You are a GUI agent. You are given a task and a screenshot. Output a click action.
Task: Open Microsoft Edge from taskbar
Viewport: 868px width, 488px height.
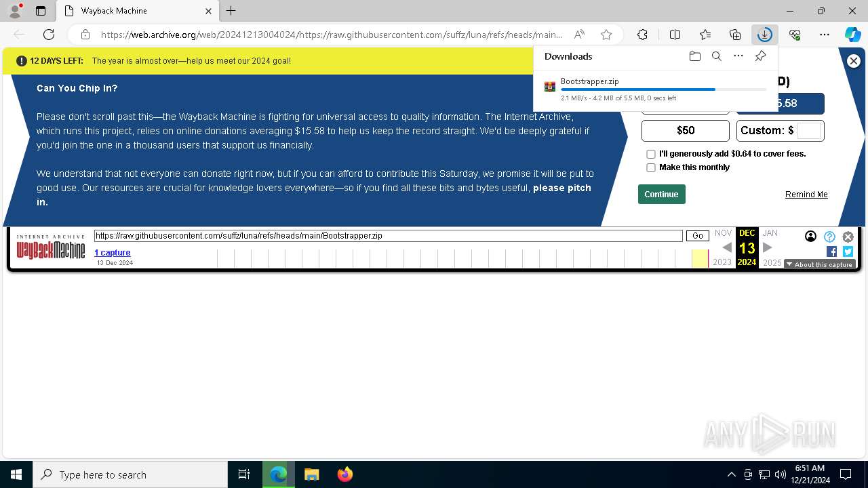pos(278,474)
